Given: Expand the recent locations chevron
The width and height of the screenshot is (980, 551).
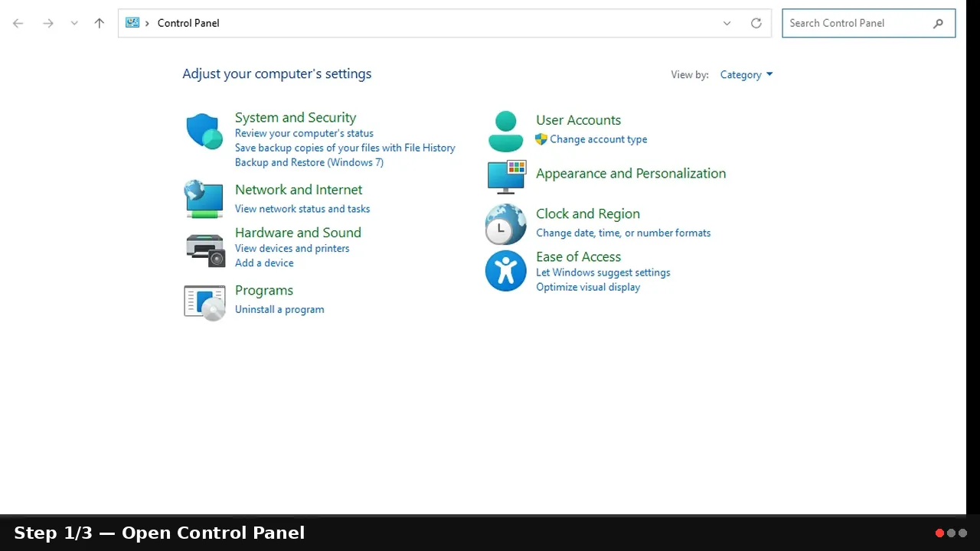Looking at the screenshot, I should point(74,23).
